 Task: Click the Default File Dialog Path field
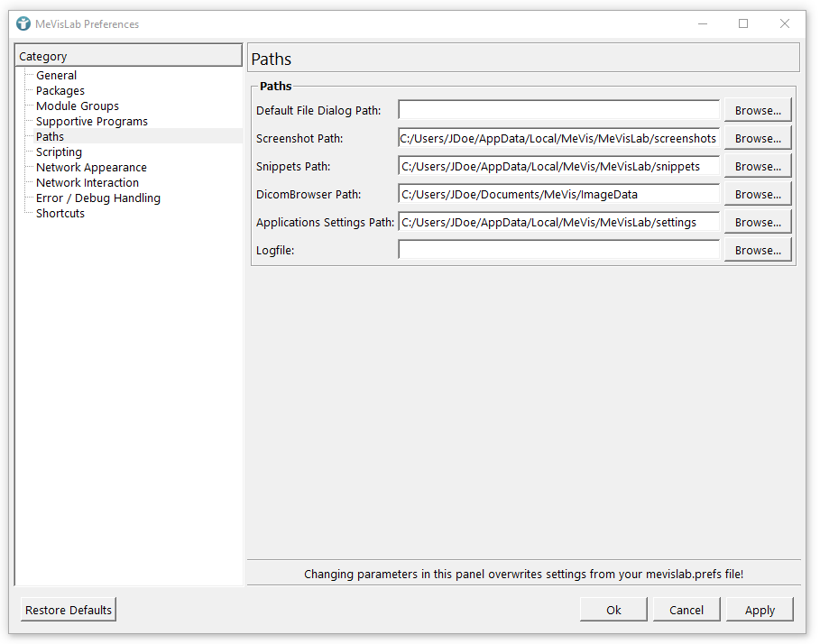pyautogui.click(x=558, y=111)
